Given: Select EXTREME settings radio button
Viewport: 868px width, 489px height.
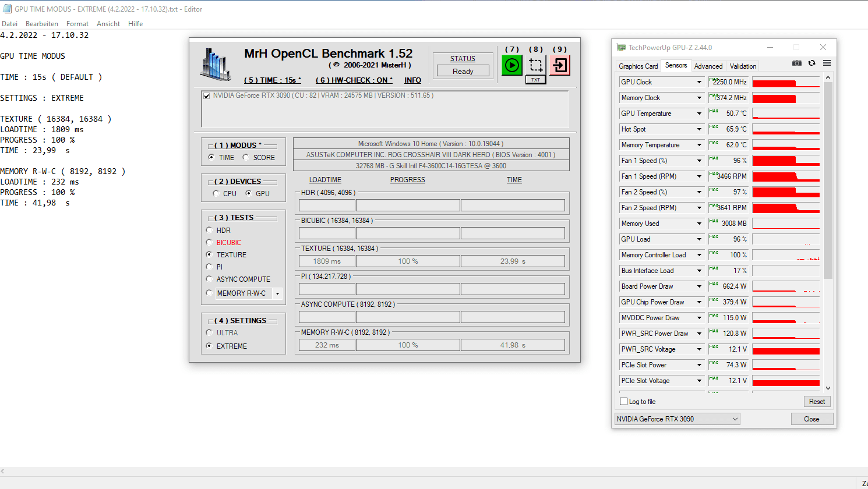Looking at the screenshot, I should tap(209, 346).
